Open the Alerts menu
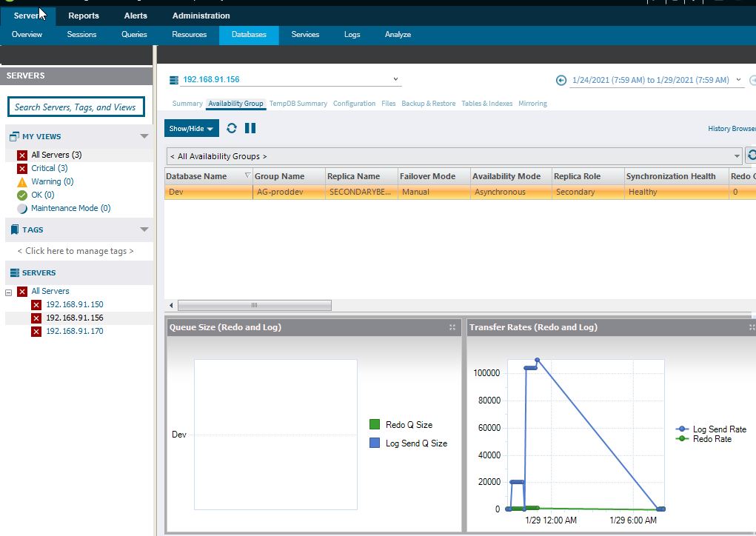 point(136,16)
